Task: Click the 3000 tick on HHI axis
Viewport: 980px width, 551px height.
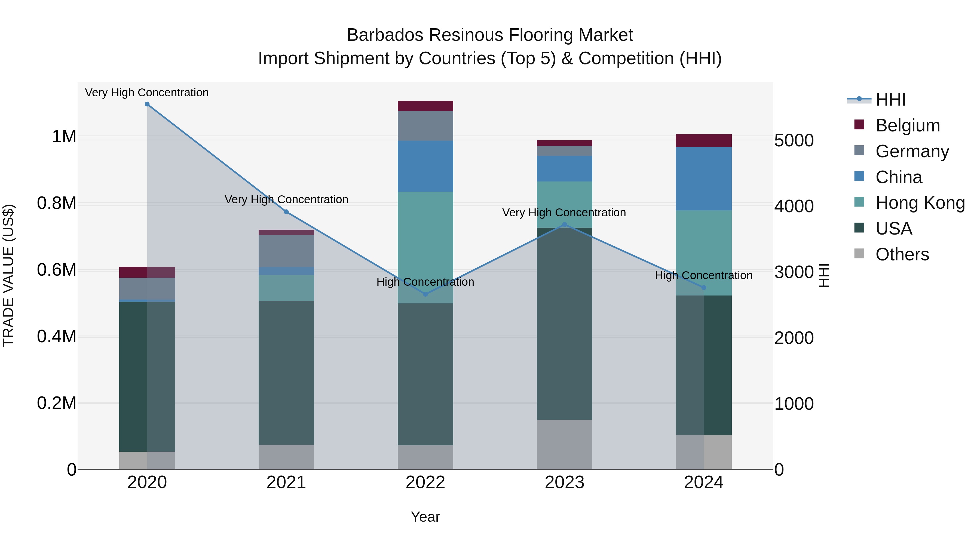Action: (794, 272)
